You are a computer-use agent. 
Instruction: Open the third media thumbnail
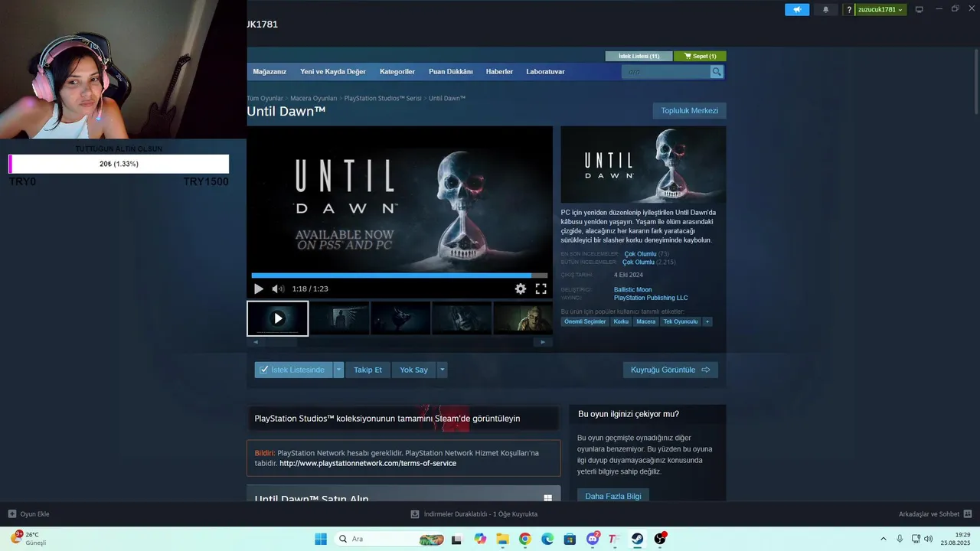(x=400, y=318)
